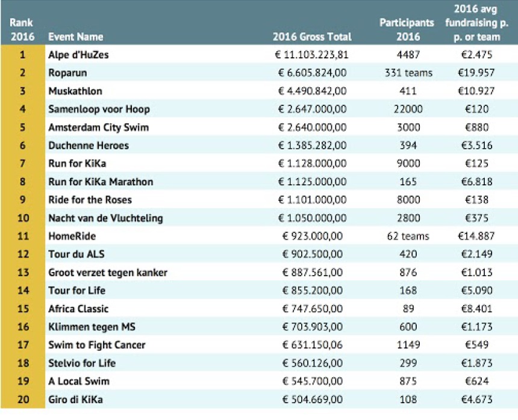Click the HomeRide 62 teams cell
The width and height of the screenshot is (518, 420).
tap(408, 236)
